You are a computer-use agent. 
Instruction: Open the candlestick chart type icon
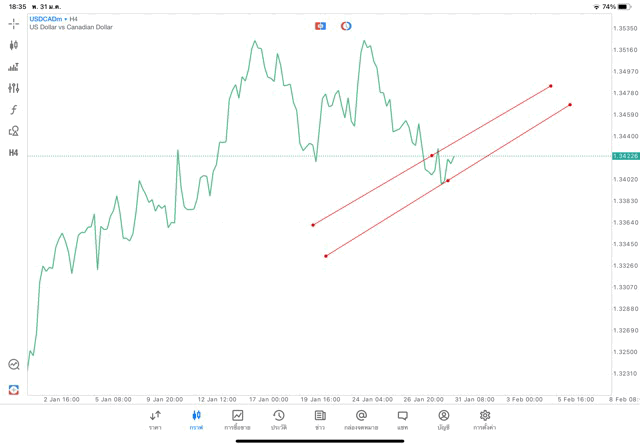point(14,45)
